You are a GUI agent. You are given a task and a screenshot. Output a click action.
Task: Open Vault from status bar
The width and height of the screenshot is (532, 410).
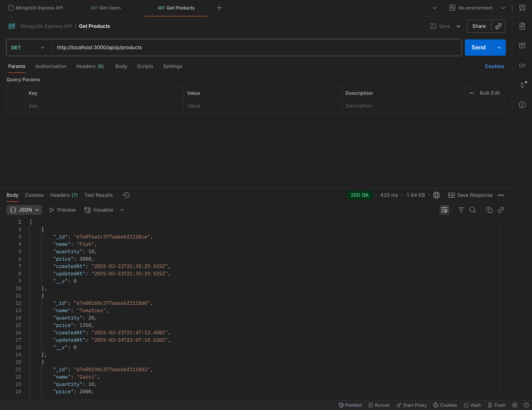(x=472, y=405)
